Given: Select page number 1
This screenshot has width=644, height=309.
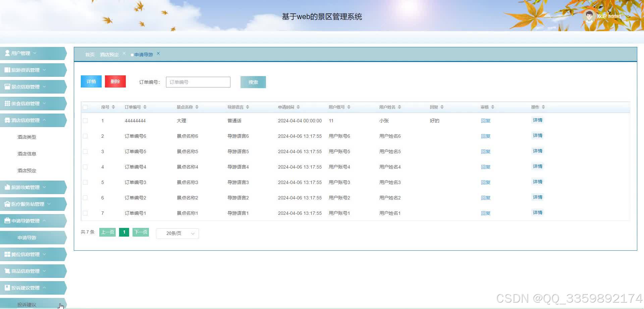Looking at the screenshot, I should coord(124,232).
